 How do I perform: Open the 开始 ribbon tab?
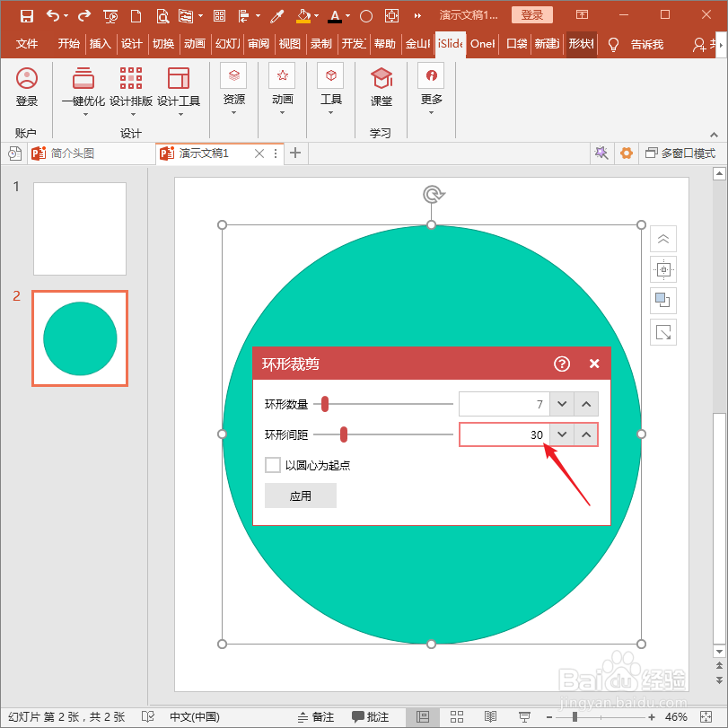69,44
